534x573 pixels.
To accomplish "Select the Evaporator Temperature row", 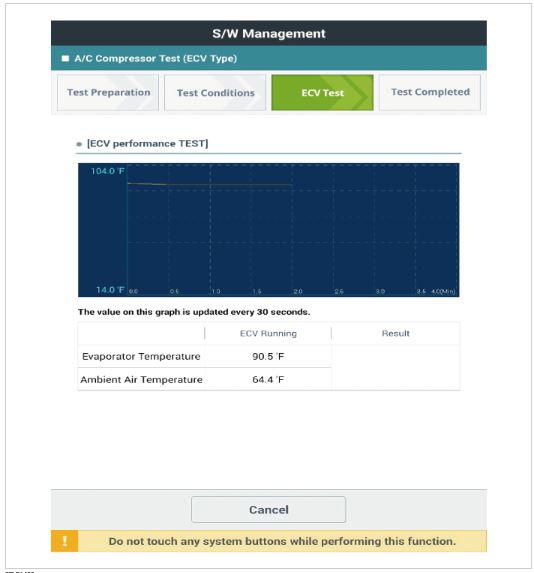I will click(x=205, y=356).
